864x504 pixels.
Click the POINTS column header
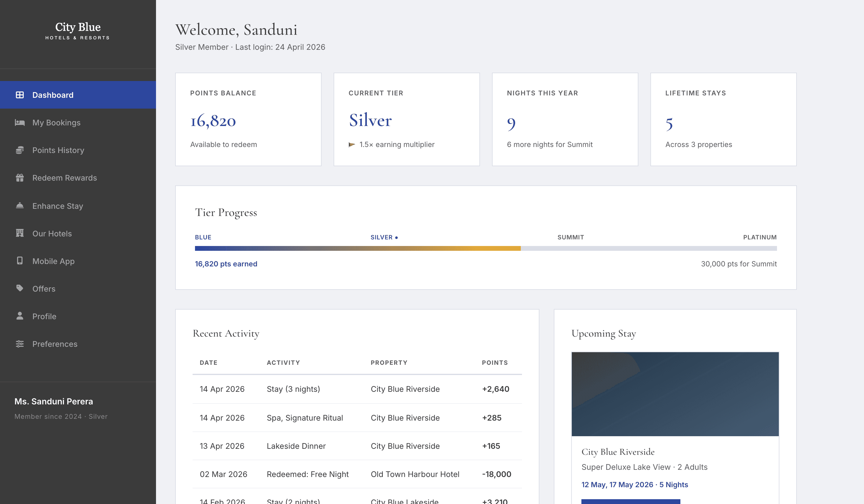click(x=495, y=363)
